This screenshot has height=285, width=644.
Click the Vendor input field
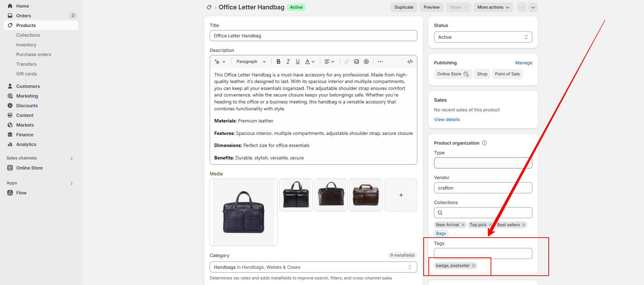tap(483, 188)
